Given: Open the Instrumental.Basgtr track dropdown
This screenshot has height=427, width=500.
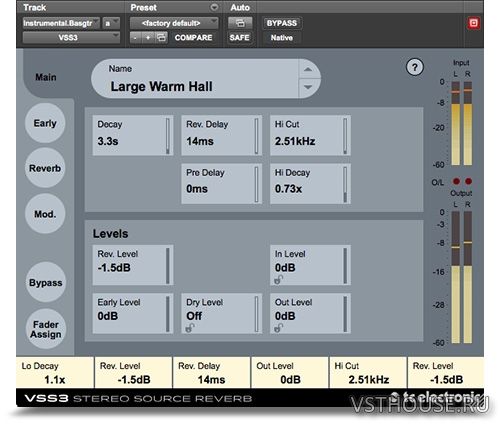Looking at the screenshot, I should tap(61, 23).
